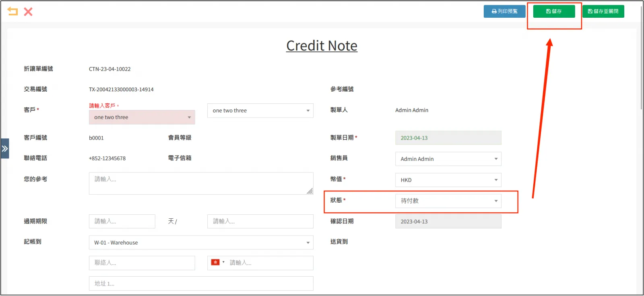Open the HKD currency dropdown
The image size is (644, 296).
tap(448, 180)
